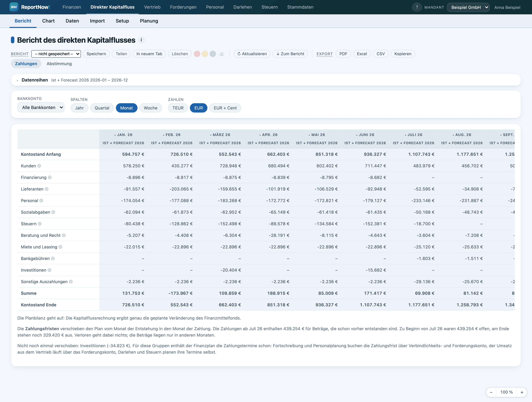Expand the Investitionen row plus icon
This screenshot has width=532, height=402.
pyautogui.click(x=49, y=270)
